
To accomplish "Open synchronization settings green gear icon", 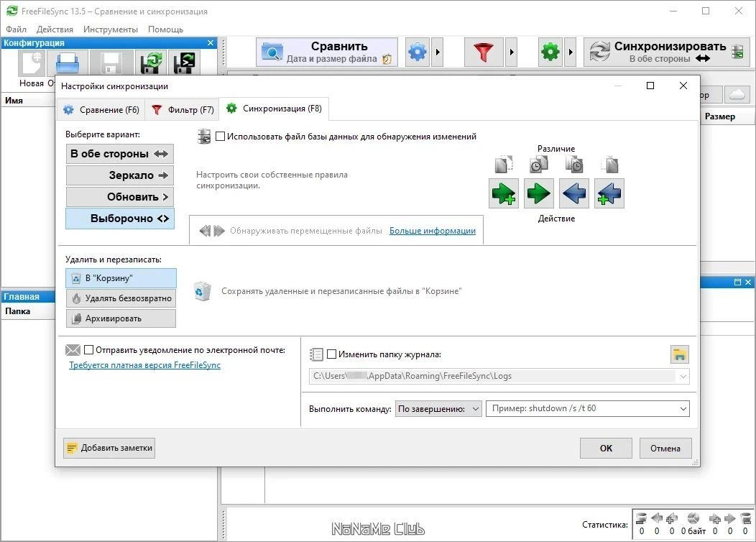I will 550,52.
